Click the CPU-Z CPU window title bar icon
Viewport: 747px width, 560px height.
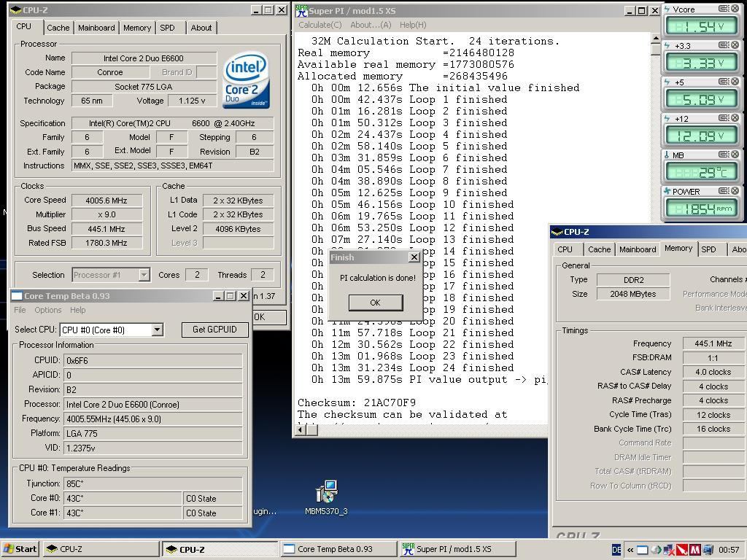pyautogui.click(x=15, y=10)
